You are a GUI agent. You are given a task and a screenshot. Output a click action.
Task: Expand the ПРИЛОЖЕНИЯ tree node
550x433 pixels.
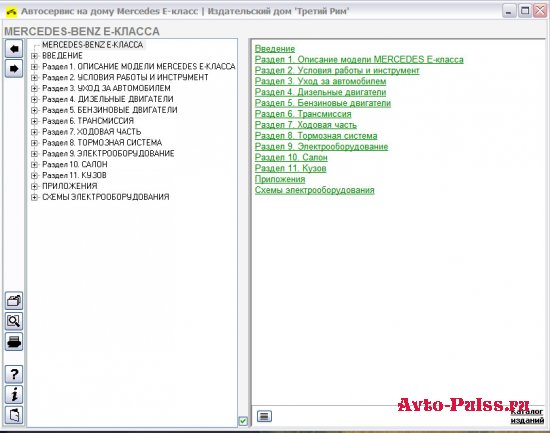pyautogui.click(x=34, y=186)
